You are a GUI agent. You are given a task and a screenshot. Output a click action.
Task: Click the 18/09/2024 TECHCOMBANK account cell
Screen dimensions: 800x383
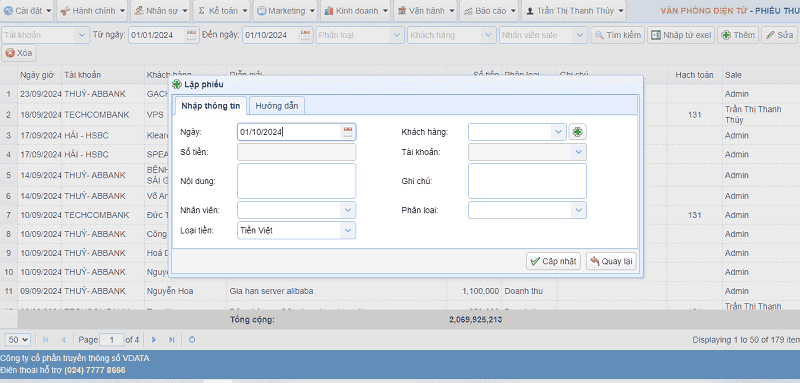(x=103, y=115)
